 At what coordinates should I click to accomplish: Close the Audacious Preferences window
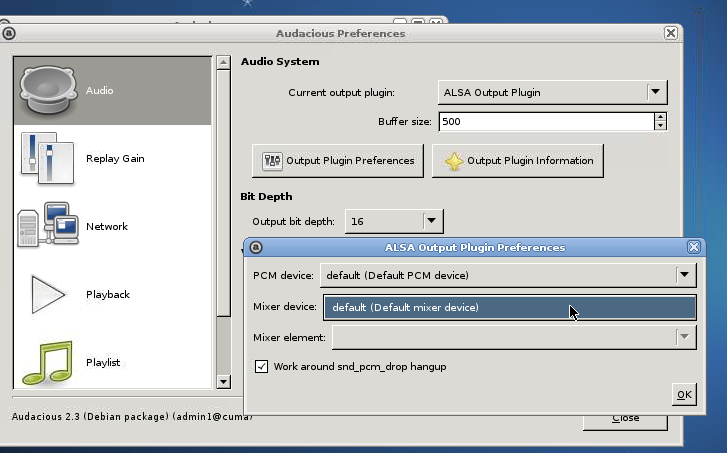[x=670, y=33]
